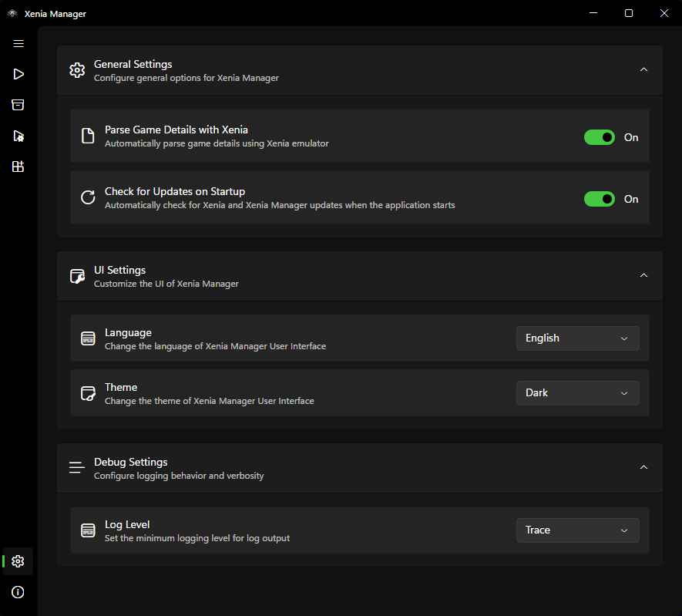Click the 'General Settings' heading text
Image resolution: width=682 pixels, height=616 pixels.
pyautogui.click(x=133, y=65)
